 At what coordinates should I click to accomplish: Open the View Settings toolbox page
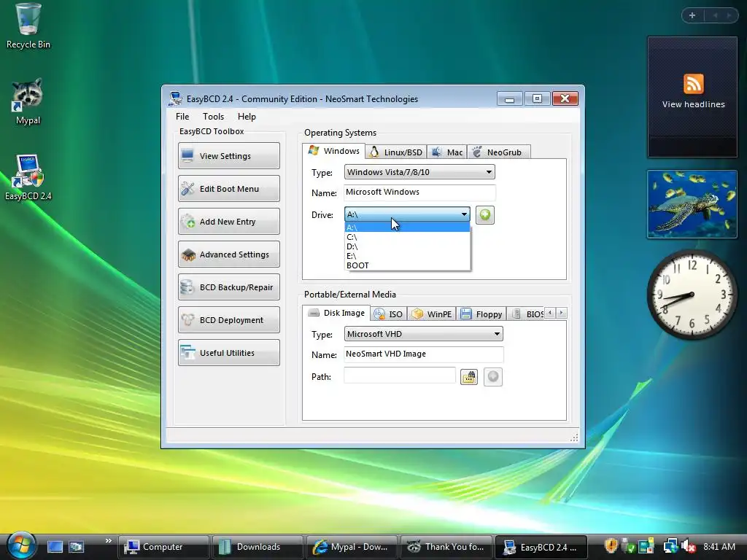tap(228, 156)
